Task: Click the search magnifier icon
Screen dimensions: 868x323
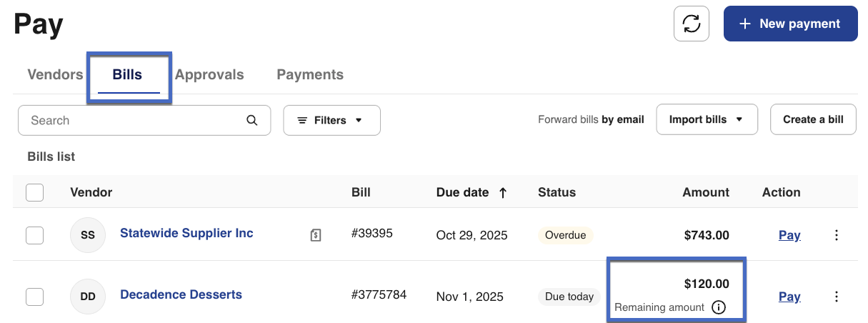Action: (x=251, y=120)
